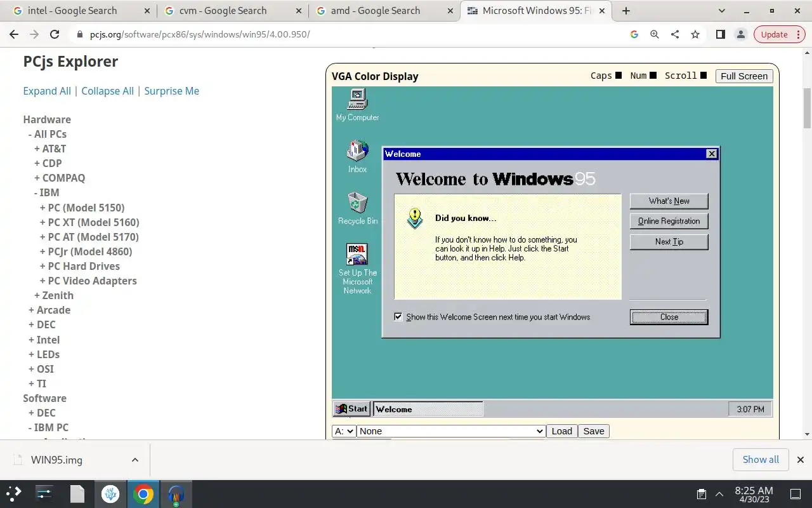Screen dimensions: 812x508
Task: Share this page via share icon
Action: point(675,34)
